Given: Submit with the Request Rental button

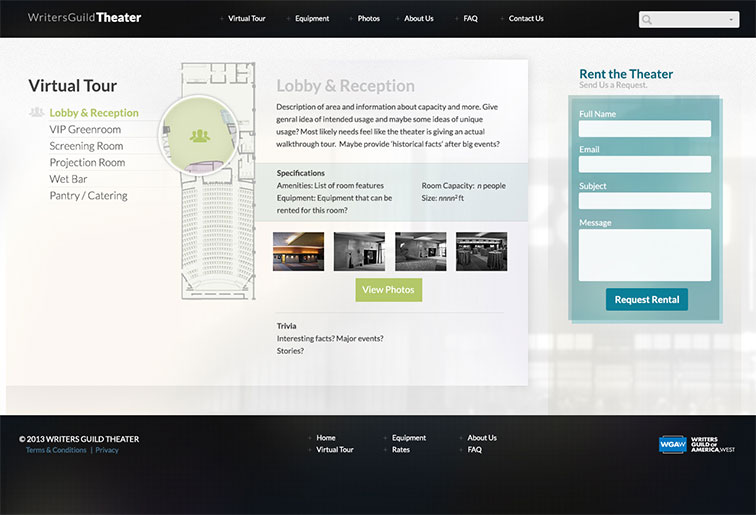Looking at the screenshot, I should [646, 300].
